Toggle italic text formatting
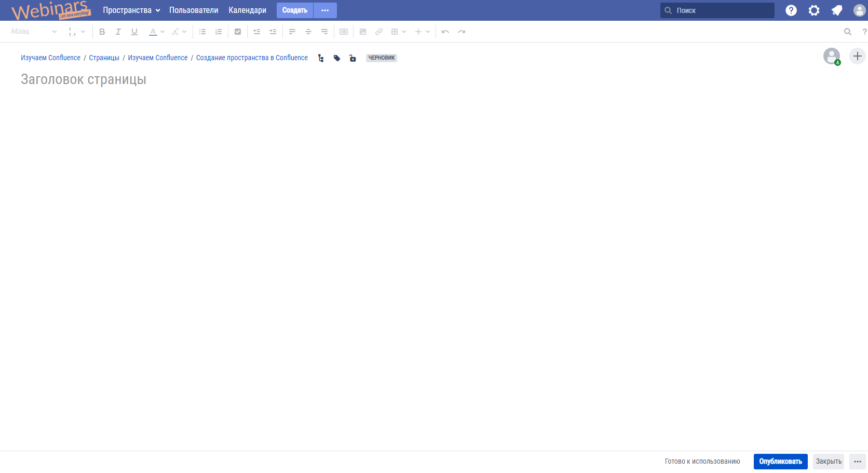Image resolution: width=868 pixels, height=473 pixels. coord(118,32)
